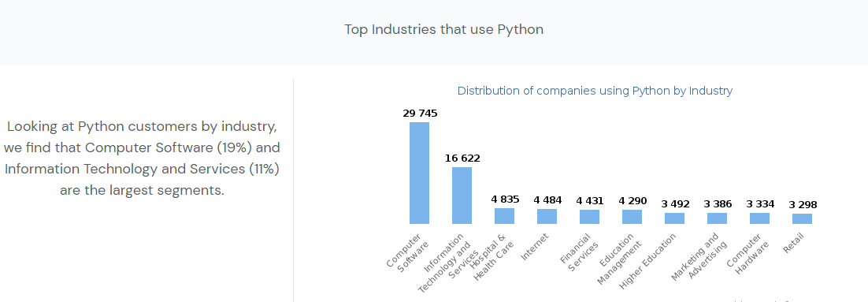Select the Retail bar

tap(802, 219)
